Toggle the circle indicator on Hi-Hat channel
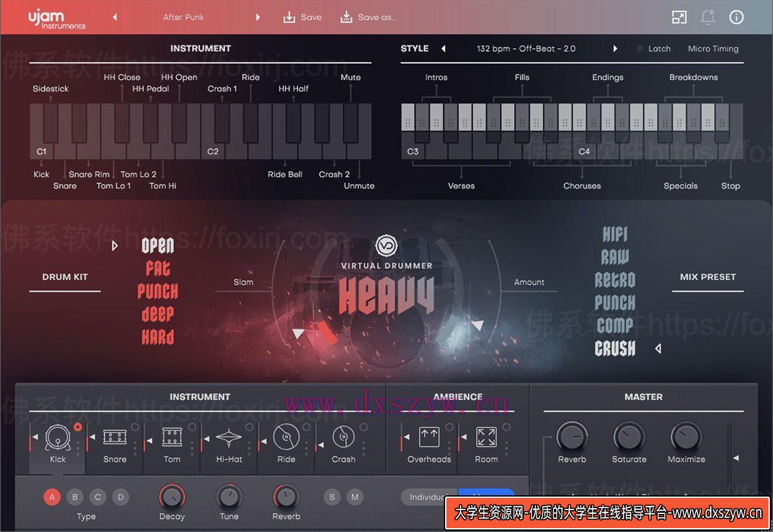The height and width of the screenshot is (532, 773). tap(249, 427)
